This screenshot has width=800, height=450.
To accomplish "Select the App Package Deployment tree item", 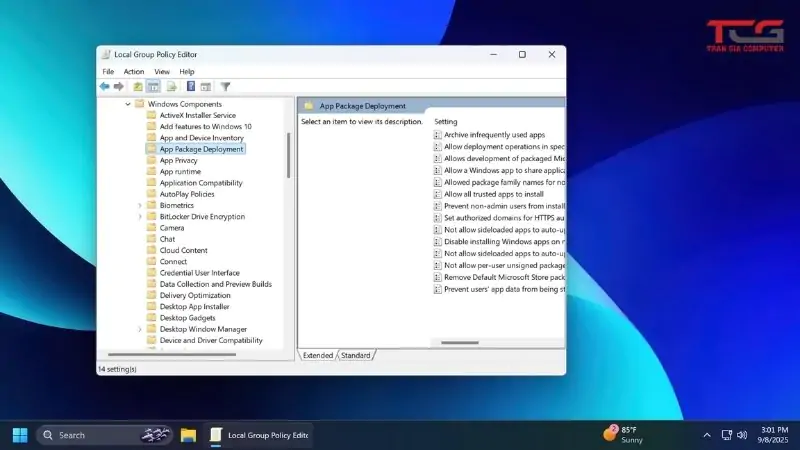I will [201, 149].
